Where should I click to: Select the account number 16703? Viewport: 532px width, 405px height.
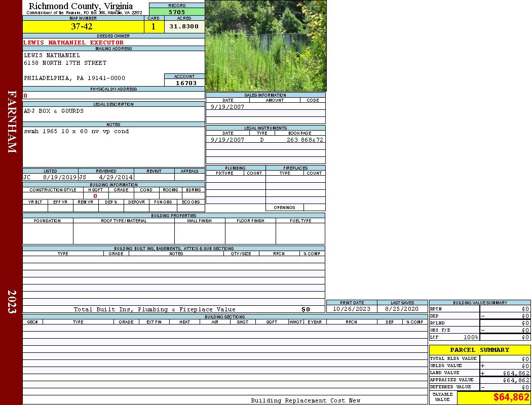pyautogui.click(x=185, y=83)
